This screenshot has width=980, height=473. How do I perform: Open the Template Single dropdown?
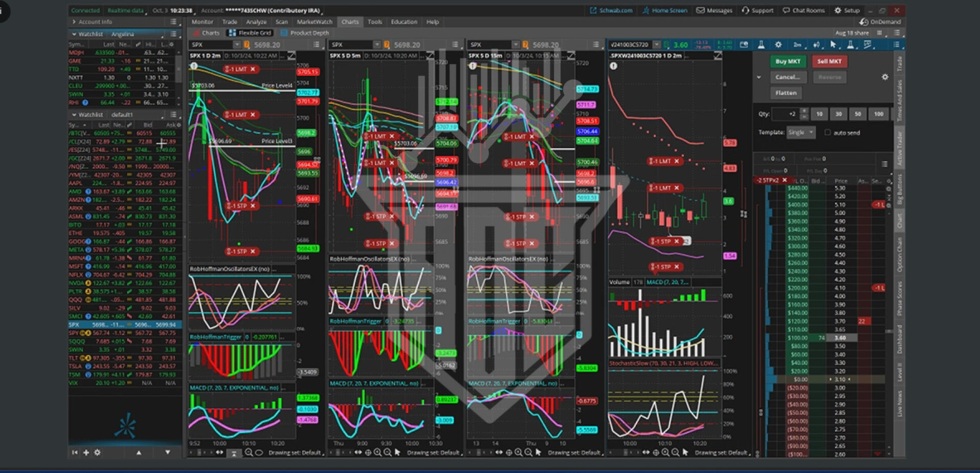800,132
